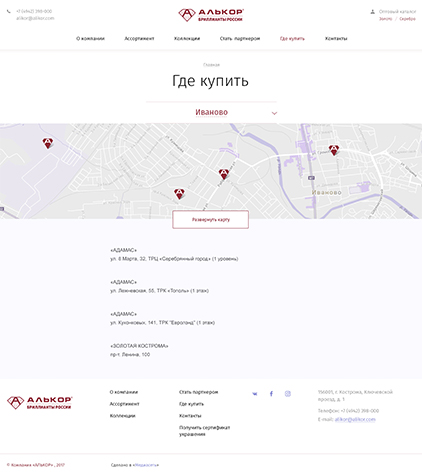The height and width of the screenshot is (475, 422).
Task: Click the footer email address link
Action: coord(355,419)
